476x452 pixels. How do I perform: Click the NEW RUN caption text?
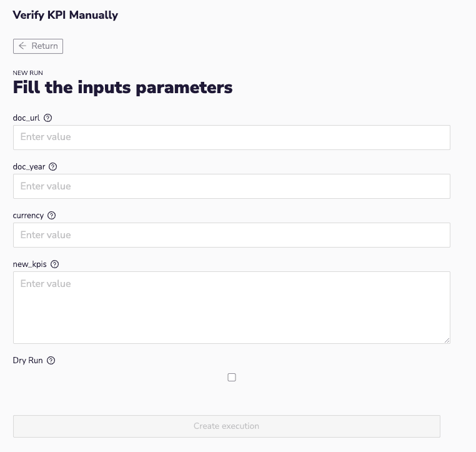coord(27,73)
